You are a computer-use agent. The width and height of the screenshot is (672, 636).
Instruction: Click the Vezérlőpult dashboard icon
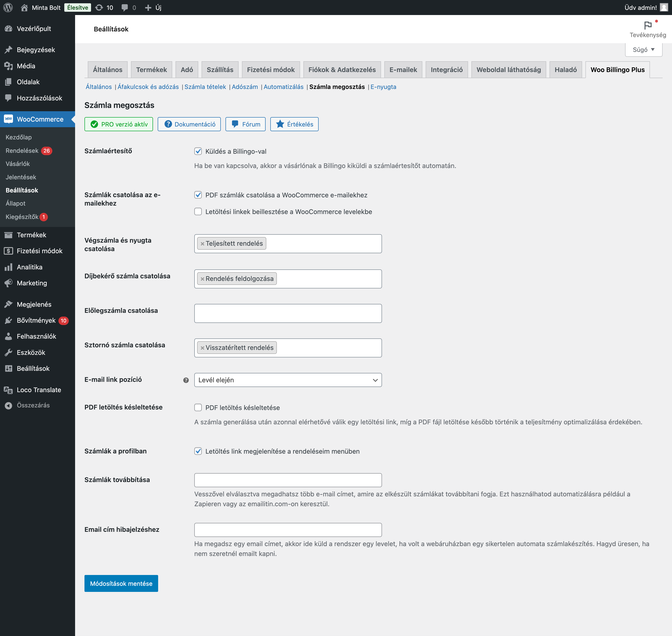pos(8,29)
